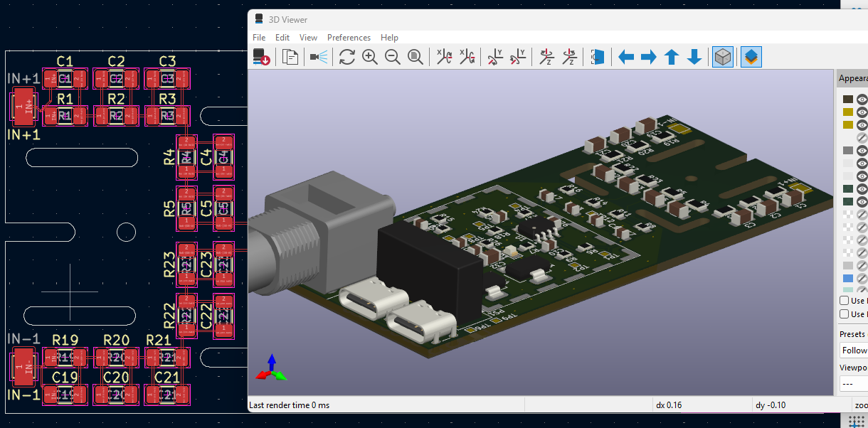Zoom in the 3D view
Image resolution: width=868 pixels, height=428 pixels.
coord(369,58)
